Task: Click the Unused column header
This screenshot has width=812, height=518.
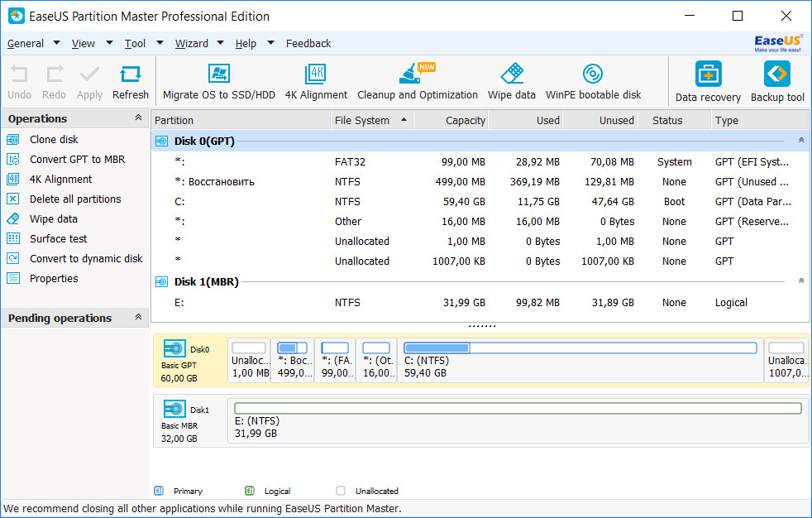Action: tap(599, 120)
